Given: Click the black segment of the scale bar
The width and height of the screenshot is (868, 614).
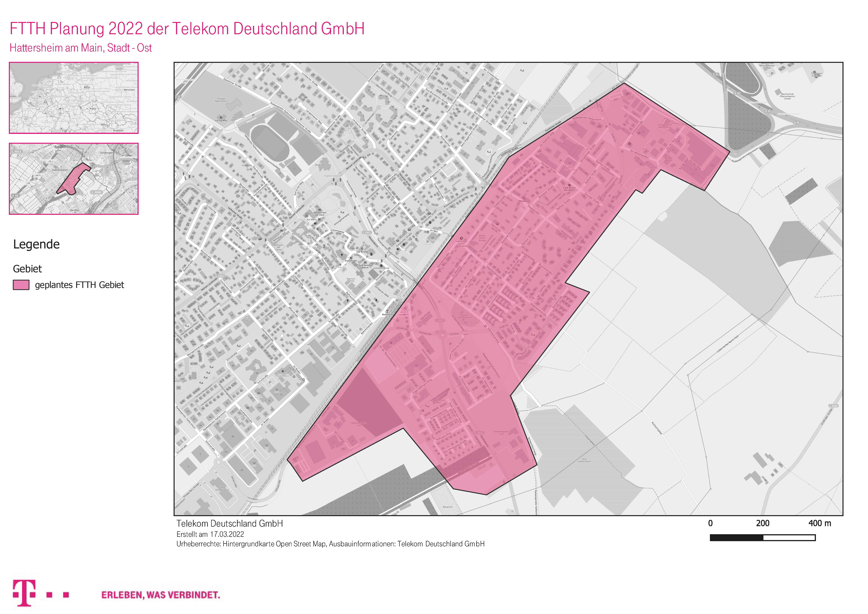Looking at the screenshot, I should tap(737, 538).
